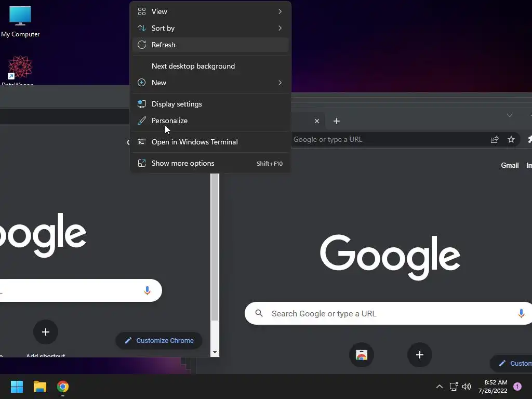Bookmark the page with the star icon
This screenshot has width=532, height=399.
point(511,139)
